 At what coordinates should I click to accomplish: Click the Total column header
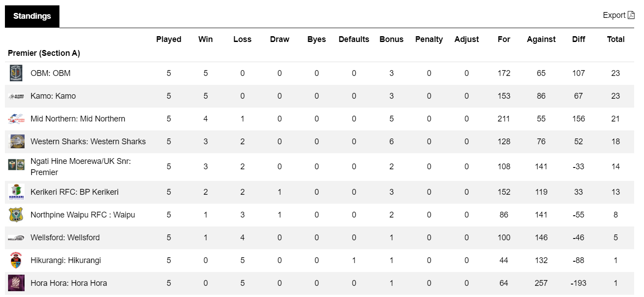(x=615, y=39)
